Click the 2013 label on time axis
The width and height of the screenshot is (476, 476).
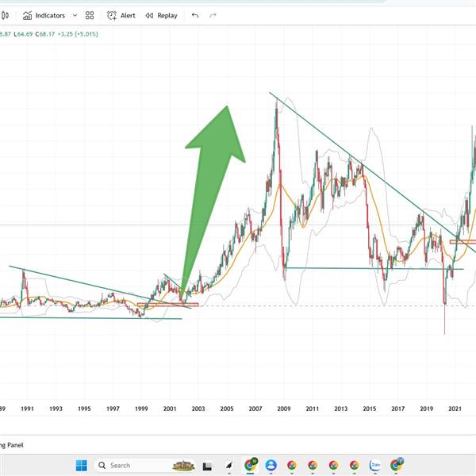pyautogui.click(x=341, y=409)
